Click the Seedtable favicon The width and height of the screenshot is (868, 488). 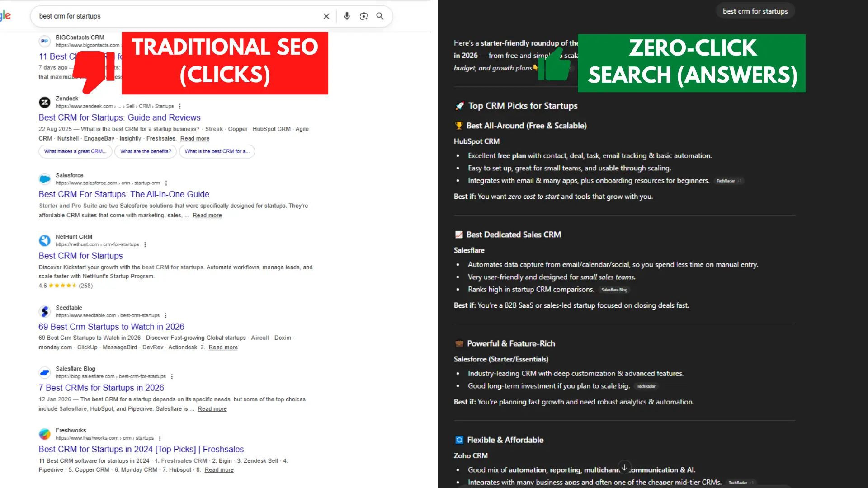(44, 311)
